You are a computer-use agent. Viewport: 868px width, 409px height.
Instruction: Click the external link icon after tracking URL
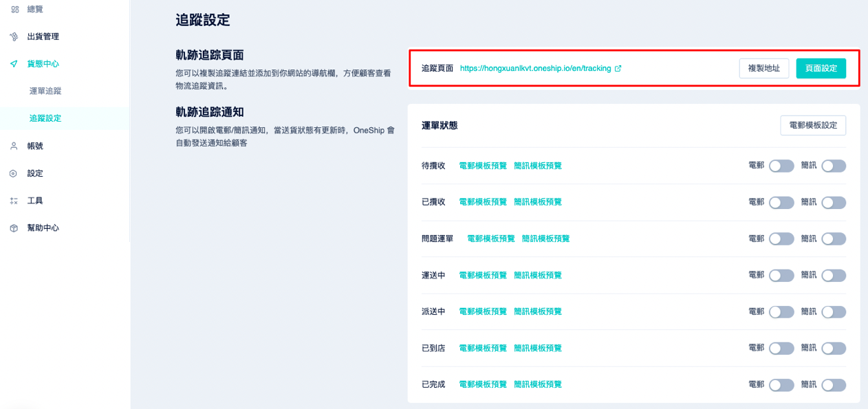(x=618, y=68)
